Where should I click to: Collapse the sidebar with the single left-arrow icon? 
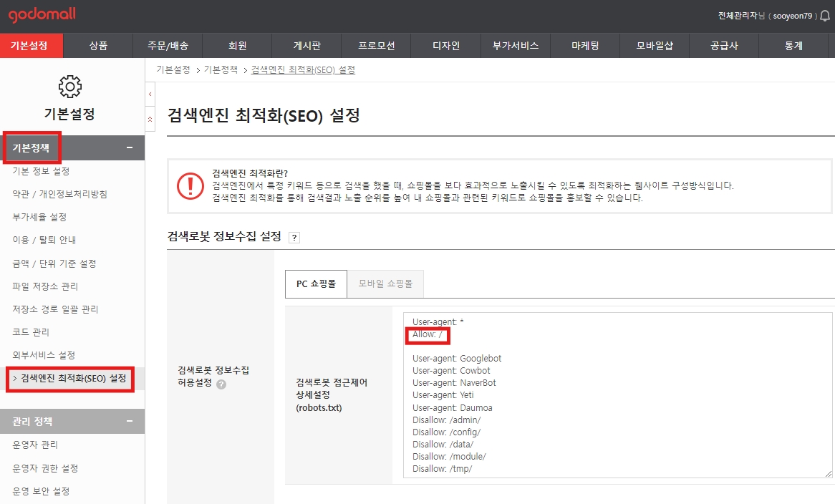coord(150,94)
